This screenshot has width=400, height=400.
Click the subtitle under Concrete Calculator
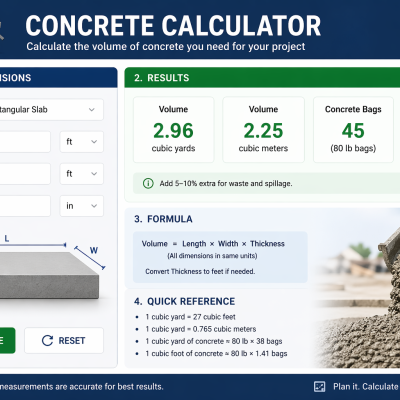coord(166,46)
